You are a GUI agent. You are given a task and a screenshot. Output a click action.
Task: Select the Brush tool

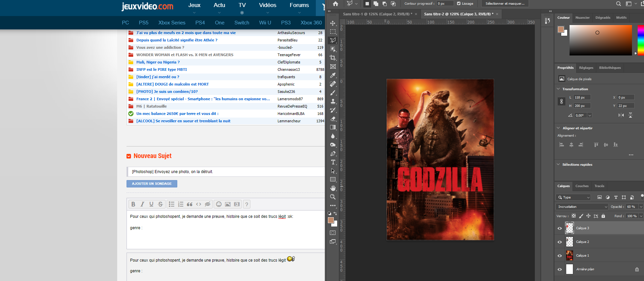point(333,93)
